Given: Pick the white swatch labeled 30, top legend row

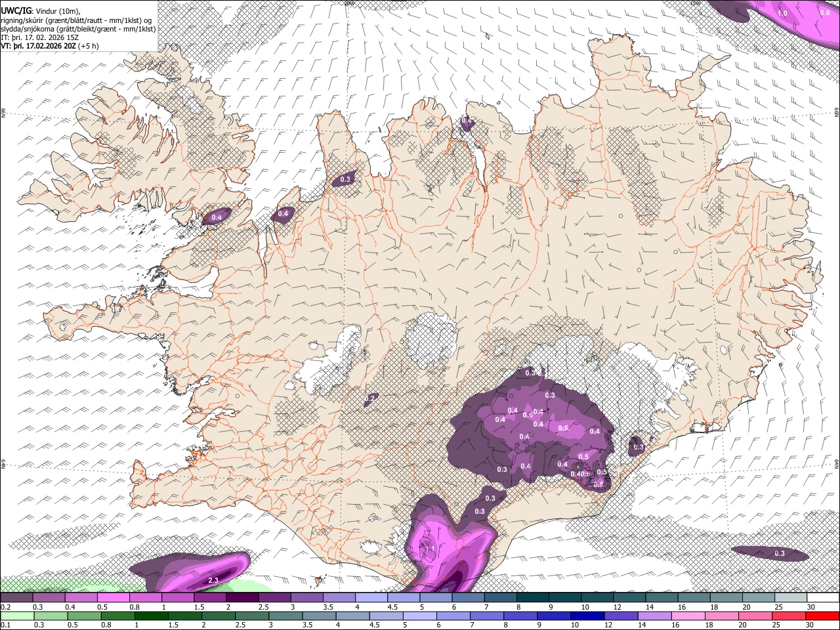Looking at the screenshot, I should (x=824, y=598).
